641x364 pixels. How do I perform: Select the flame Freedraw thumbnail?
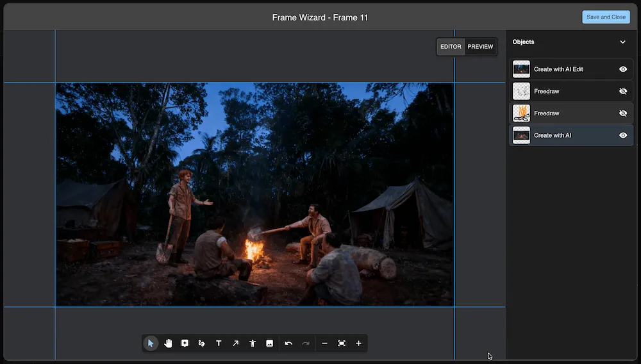[x=521, y=113]
